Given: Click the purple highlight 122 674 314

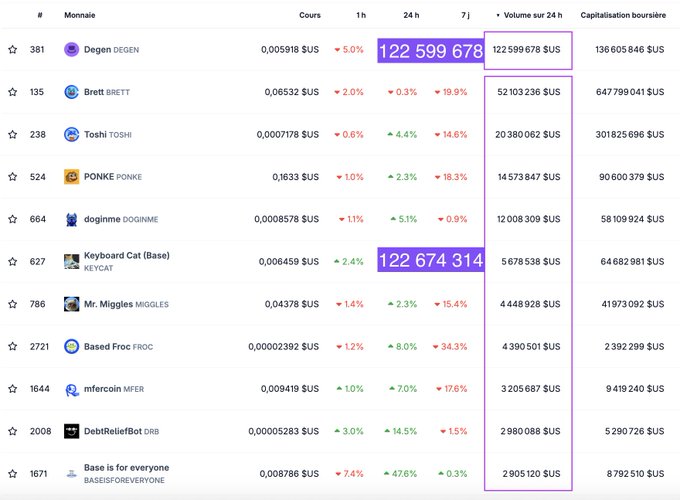Looking at the screenshot, I should click(x=430, y=261).
